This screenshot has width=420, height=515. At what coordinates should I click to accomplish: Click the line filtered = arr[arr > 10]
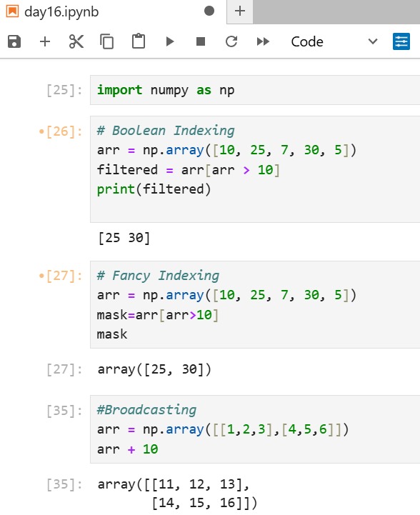[x=188, y=170]
